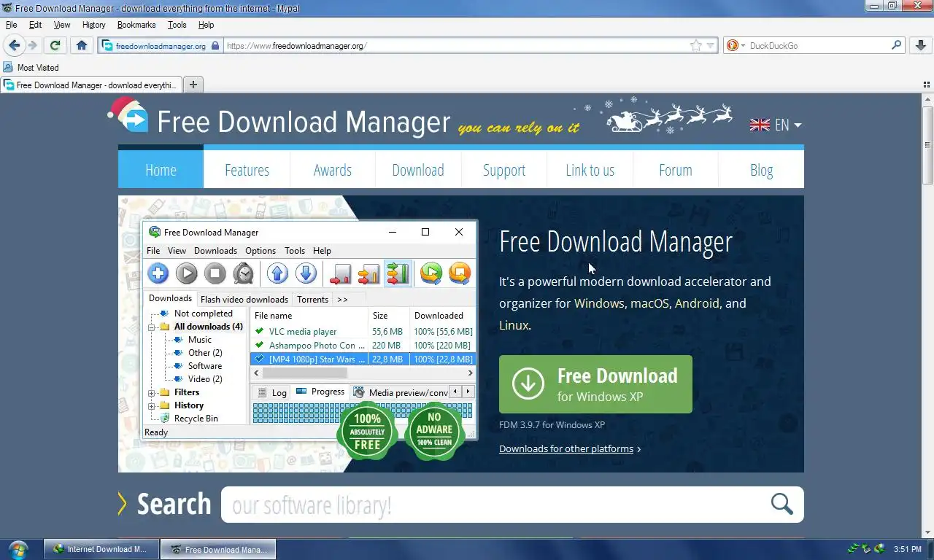Click the list all tabs button
Screen dimensions: 934x560
pyautogui.click(x=927, y=85)
